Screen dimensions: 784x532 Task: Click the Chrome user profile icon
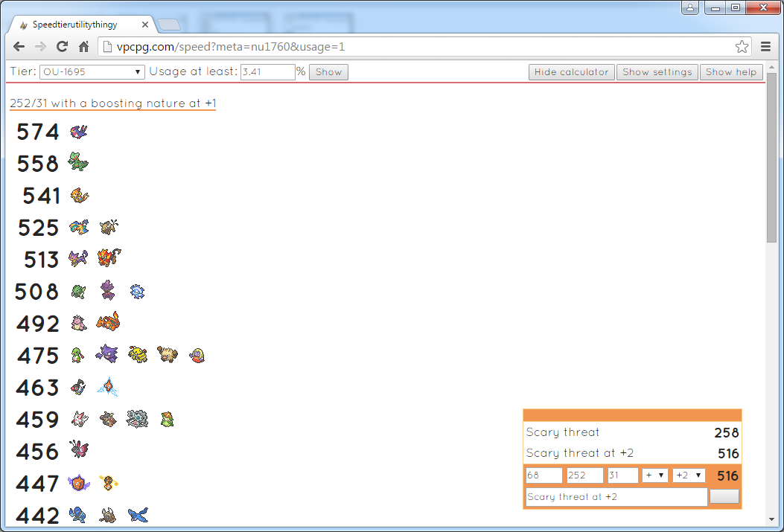pos(690,7)
